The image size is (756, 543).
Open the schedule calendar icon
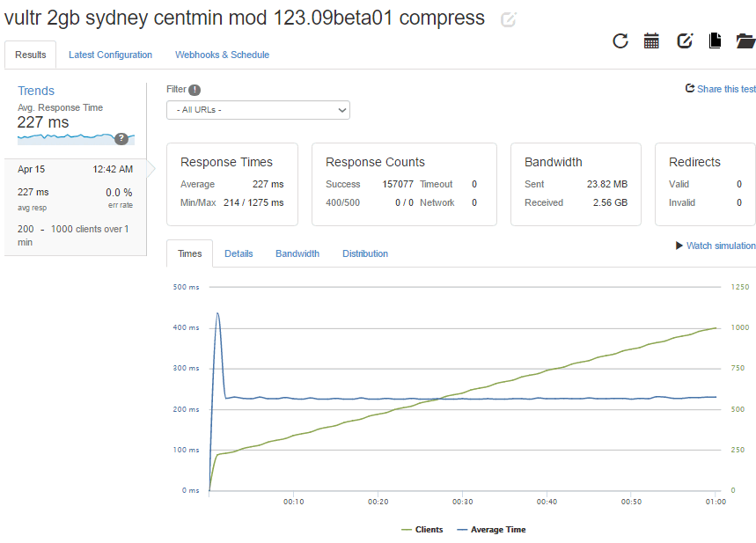point(651,41)
